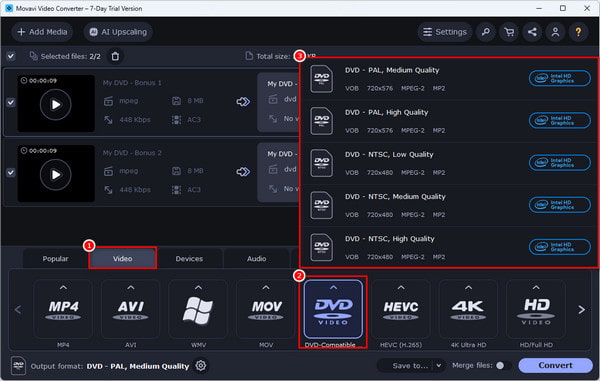Choose the MOV video format icon
The image size is (600, 381).
tap(266, 309)
